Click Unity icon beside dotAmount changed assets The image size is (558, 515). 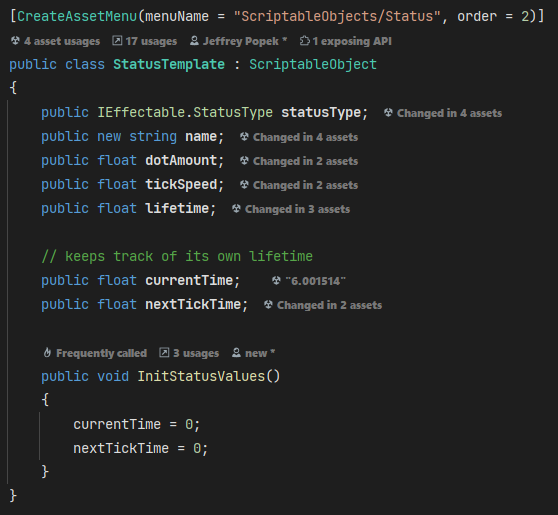pyautogui.click(x=244, y=161)
